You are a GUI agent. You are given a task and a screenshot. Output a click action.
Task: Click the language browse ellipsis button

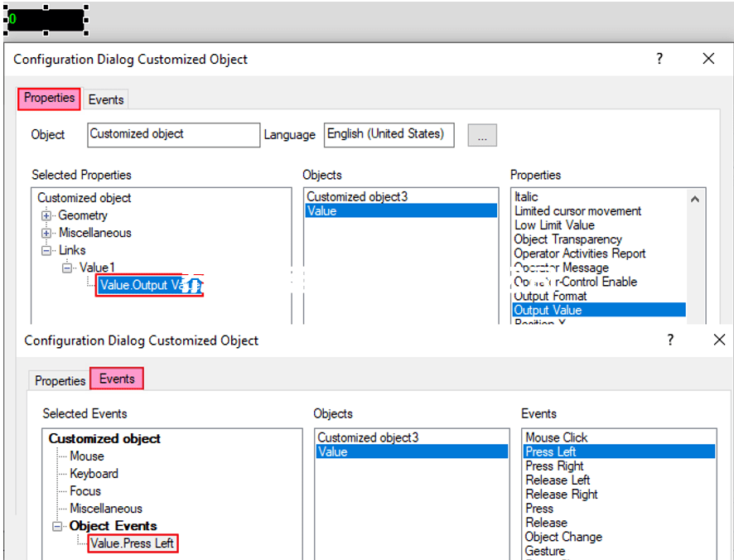point(482,135)
